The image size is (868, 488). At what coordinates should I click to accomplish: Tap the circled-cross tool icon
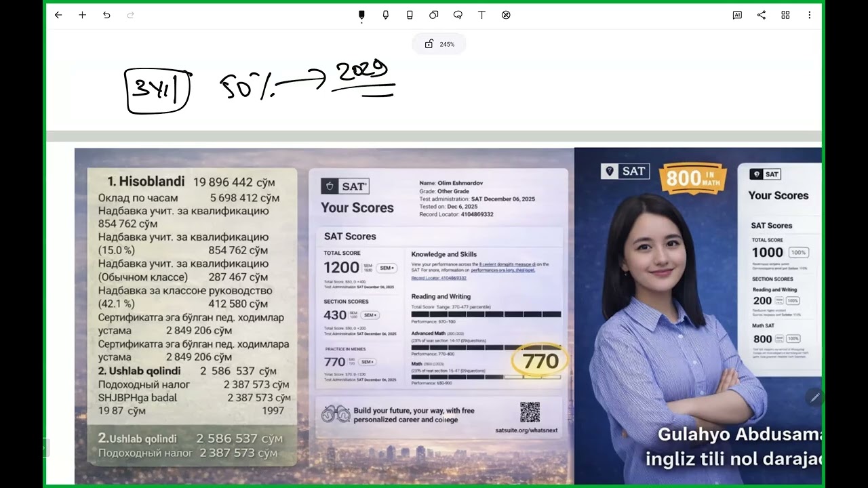click(506, 15)
